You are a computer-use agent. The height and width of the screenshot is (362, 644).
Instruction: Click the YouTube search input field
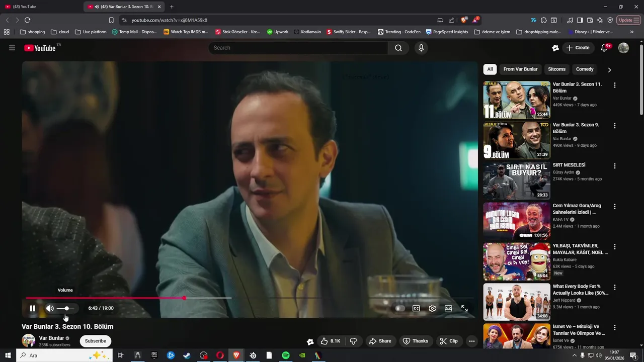click(x=298, y=48)
